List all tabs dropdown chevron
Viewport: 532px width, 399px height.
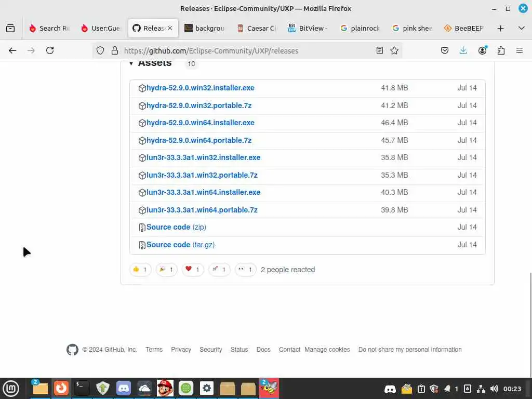[522, 28]
